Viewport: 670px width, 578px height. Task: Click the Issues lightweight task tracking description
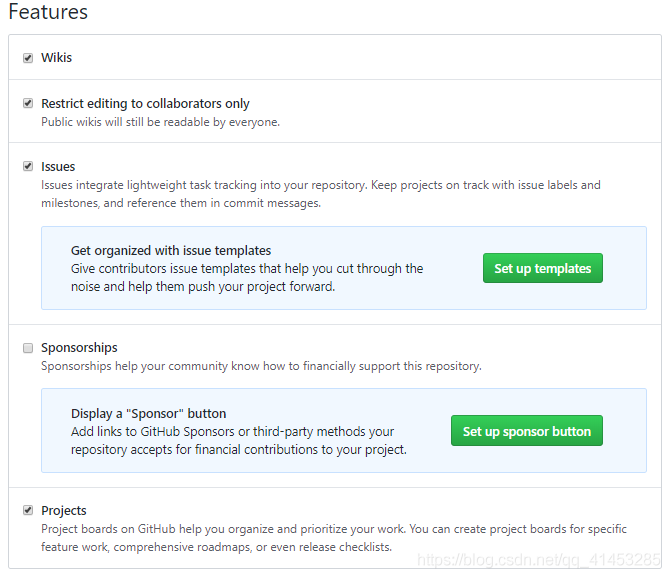pyautogui.click(x=320, y=194)
